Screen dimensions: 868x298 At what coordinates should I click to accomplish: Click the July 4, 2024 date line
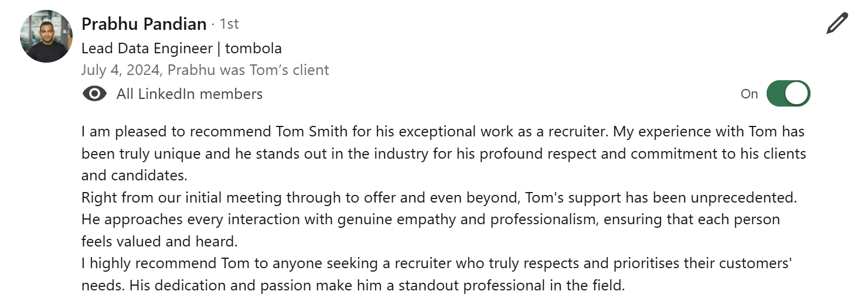pos(205,70)
